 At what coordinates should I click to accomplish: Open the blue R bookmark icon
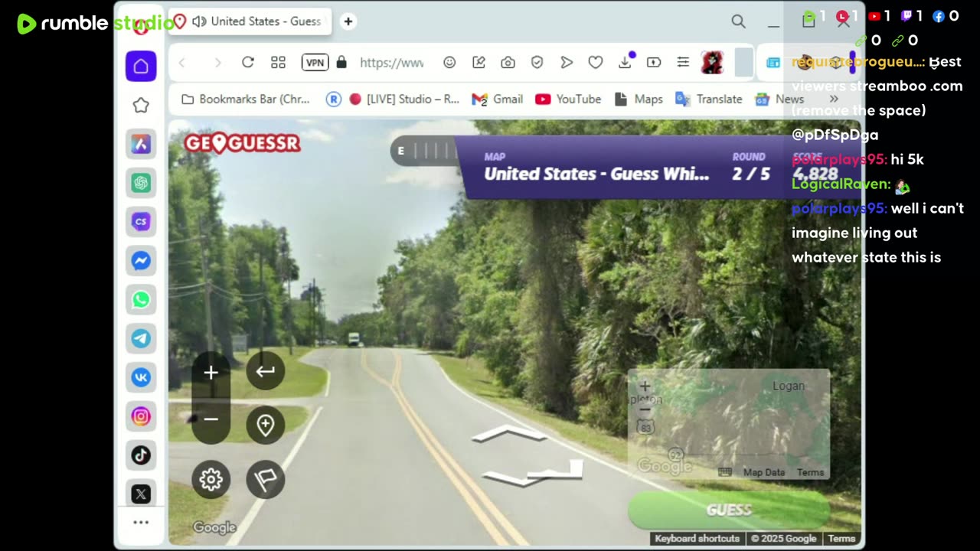coord(333,99)
